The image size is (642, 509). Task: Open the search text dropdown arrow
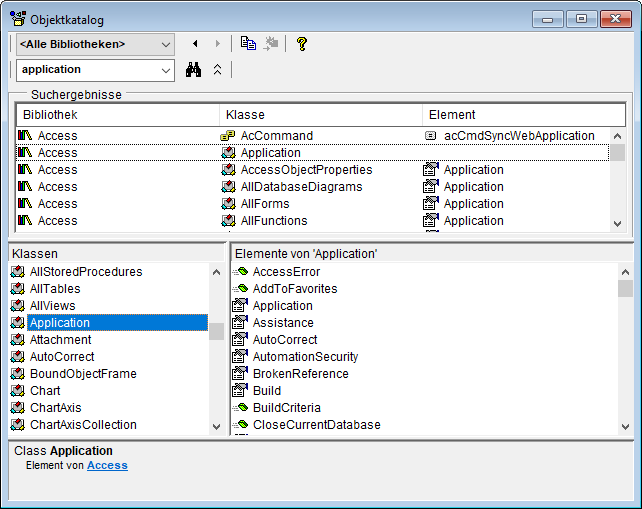tap(165, 70)
